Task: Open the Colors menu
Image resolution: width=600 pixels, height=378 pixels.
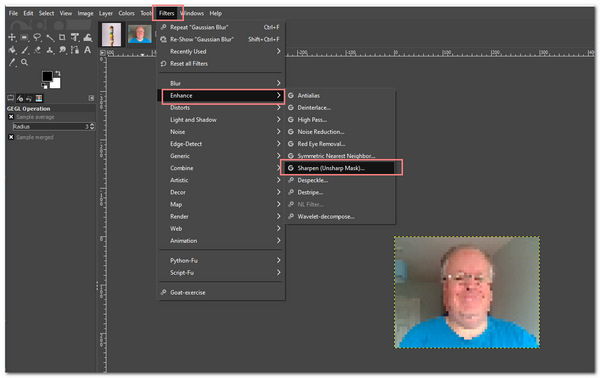Action: coord(126,13)
